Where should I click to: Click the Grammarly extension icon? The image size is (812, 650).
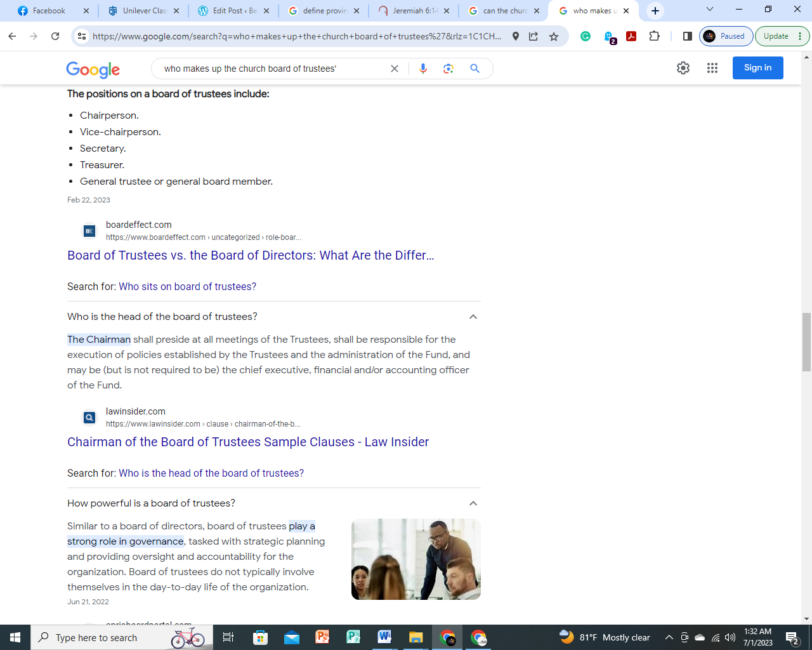click(x=586, y=36)
